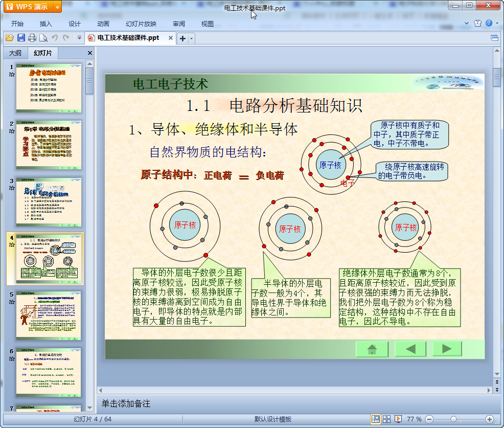
Task: Start slideshow from status bar icon
Action: pyautogui.click(x=398, y=419)
